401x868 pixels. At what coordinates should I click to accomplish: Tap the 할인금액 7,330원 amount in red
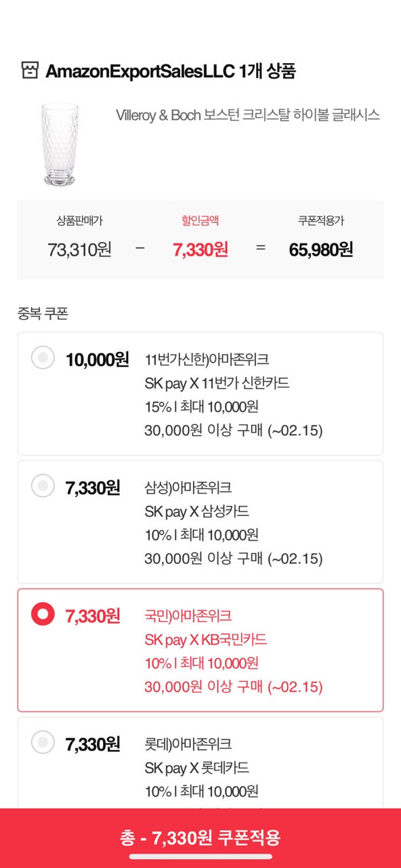coord(200,250)
